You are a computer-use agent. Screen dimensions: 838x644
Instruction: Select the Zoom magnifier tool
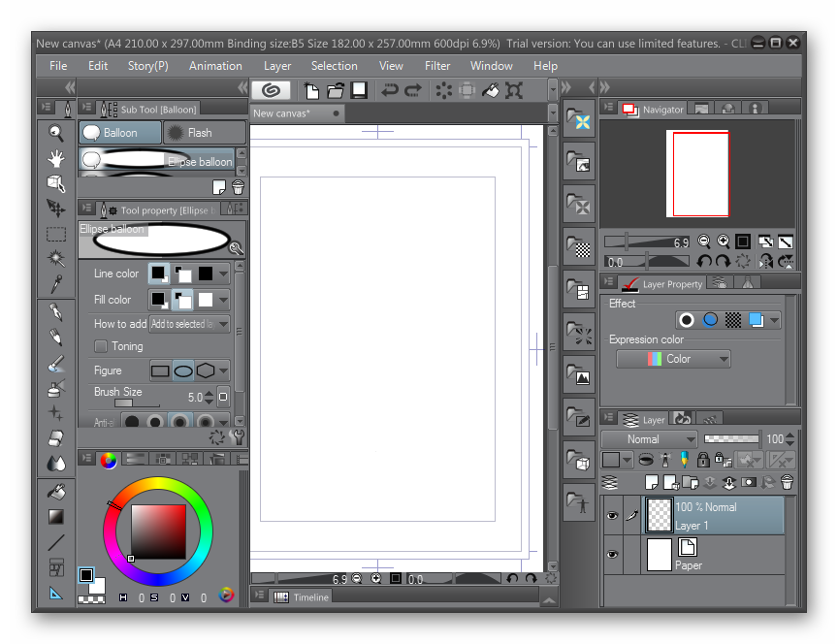[55, 133]
